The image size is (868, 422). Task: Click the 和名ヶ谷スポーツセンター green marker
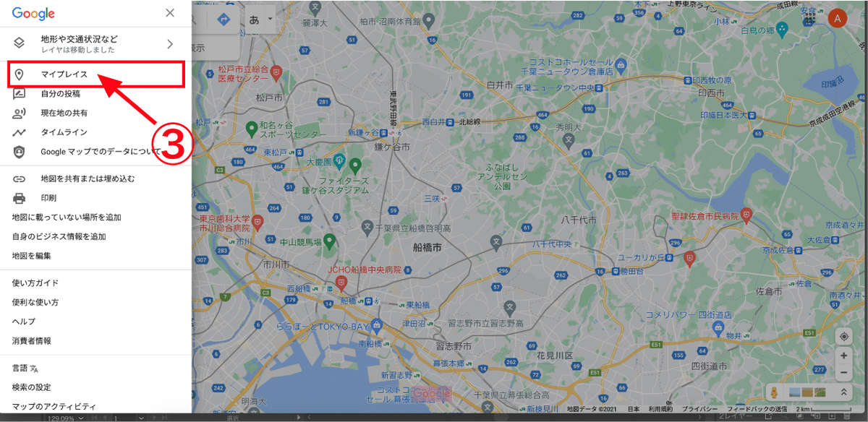click(x=252, y=129)
